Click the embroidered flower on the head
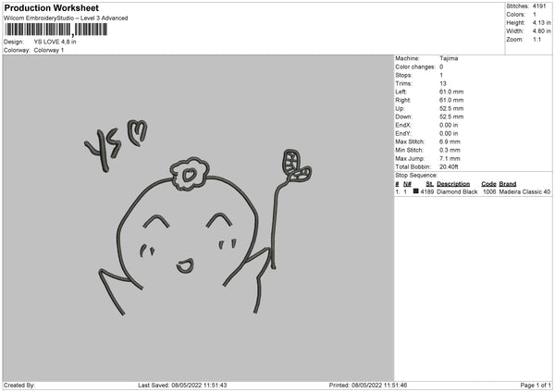The height and width of the screenshot is (392, 555). [x=190, y=174]
